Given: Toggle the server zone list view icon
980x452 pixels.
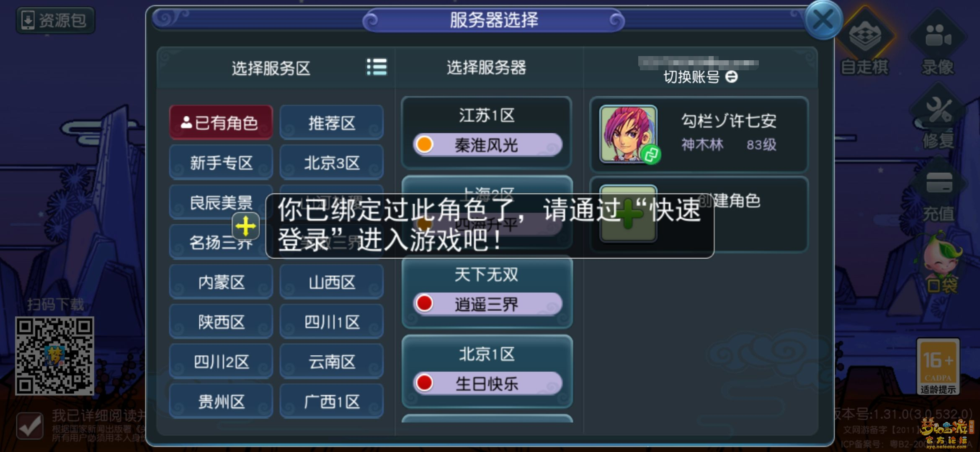Looking at the screenshot, I should point(377,67).
